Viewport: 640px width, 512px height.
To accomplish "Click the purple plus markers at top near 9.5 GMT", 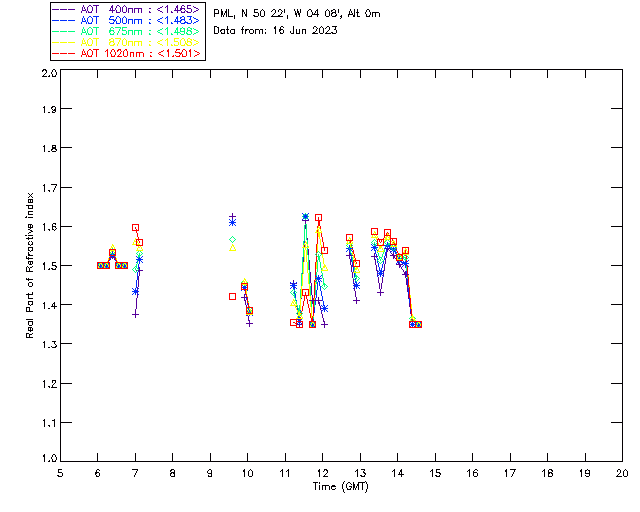I will [232, 217].
